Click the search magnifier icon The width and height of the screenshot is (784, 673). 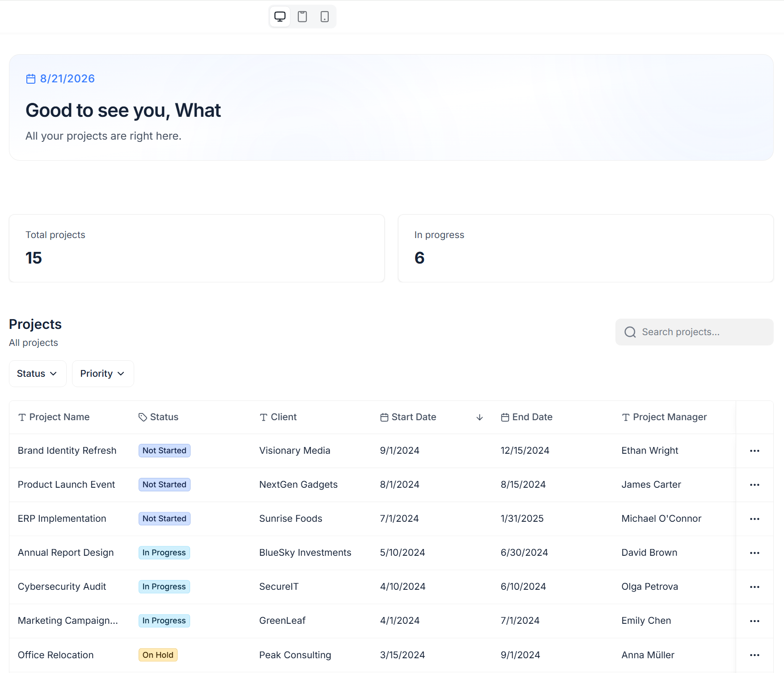(630, 332)
